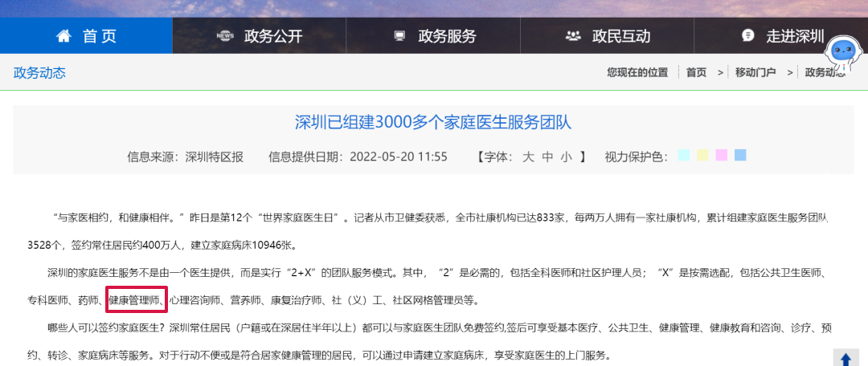This screenshot has width=868, height=366.
Task: Go to 首页 in the breadcrumb trail
Action: 696,72
